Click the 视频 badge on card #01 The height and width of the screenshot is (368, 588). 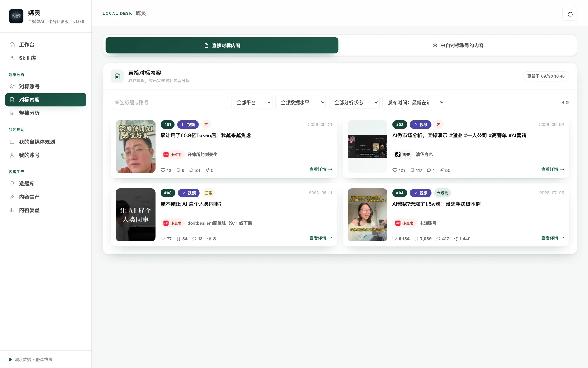click(188, 125)
